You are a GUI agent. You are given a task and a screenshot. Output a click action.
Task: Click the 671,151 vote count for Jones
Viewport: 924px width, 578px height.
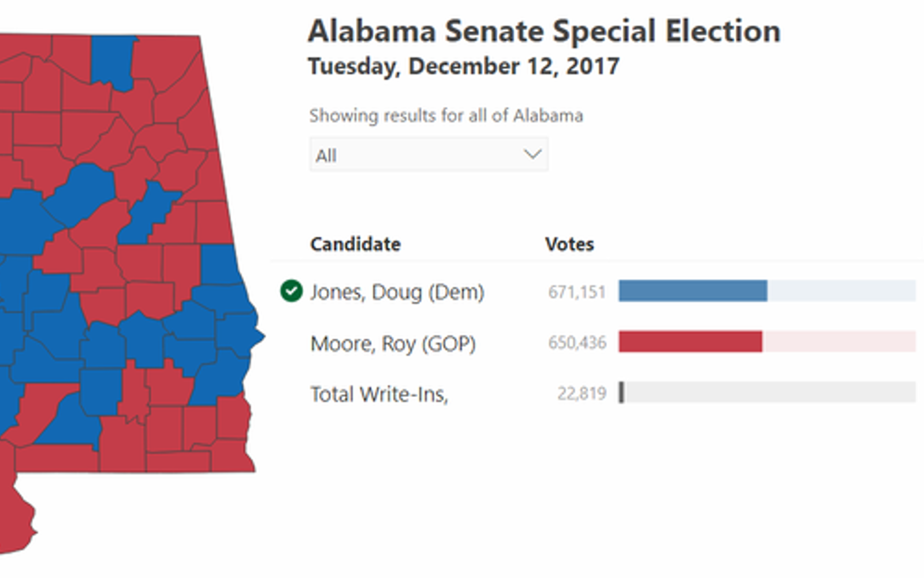(577, 292)
